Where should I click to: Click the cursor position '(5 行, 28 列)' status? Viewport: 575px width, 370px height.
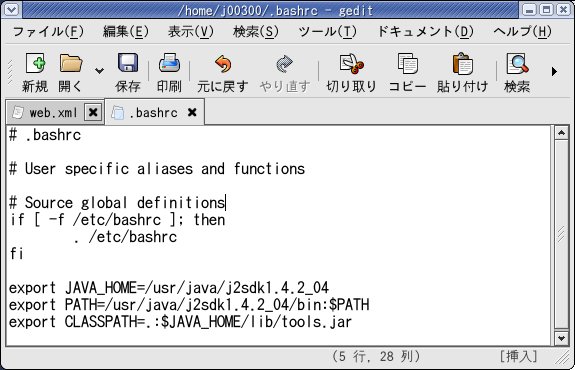pos(376,356)
